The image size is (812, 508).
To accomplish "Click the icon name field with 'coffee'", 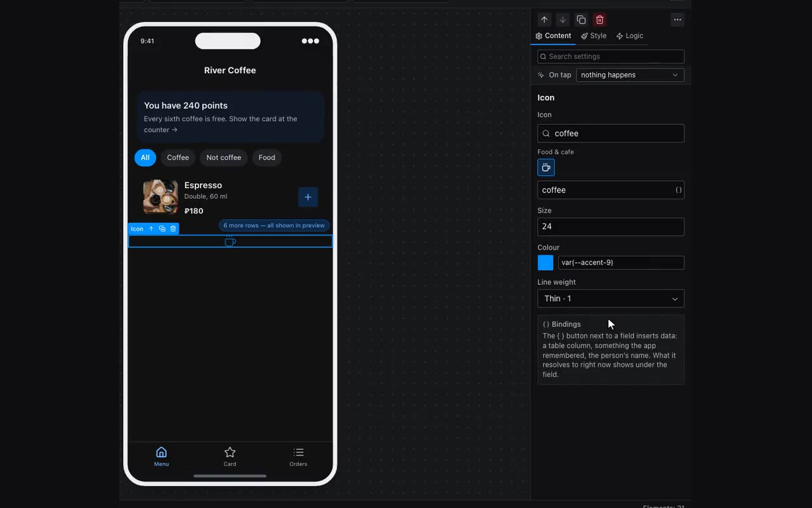I will click(611, 190).
